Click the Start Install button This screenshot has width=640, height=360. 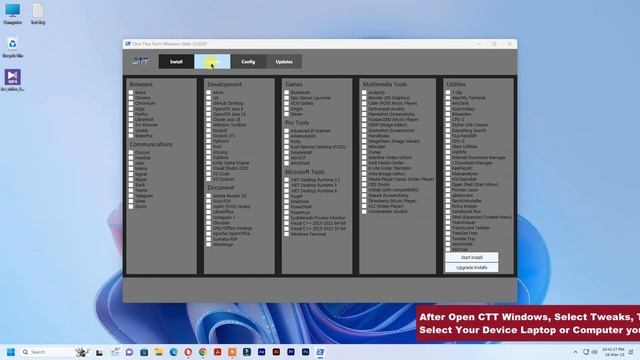point(471,258)
